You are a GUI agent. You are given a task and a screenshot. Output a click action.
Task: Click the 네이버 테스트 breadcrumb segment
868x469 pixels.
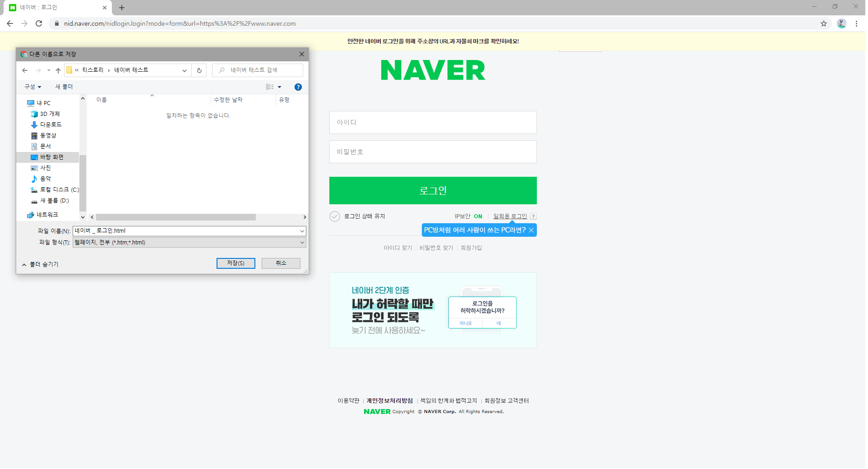tap(131, 70)
